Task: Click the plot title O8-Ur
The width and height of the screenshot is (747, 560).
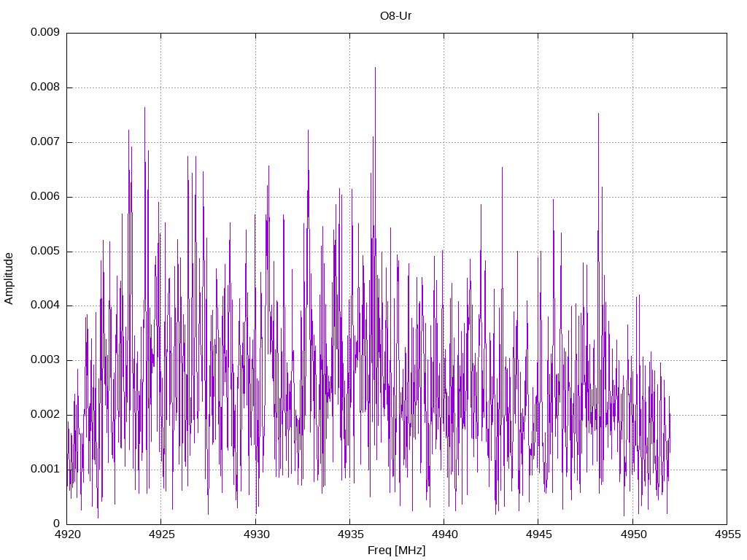Action: tap(395, 16)
